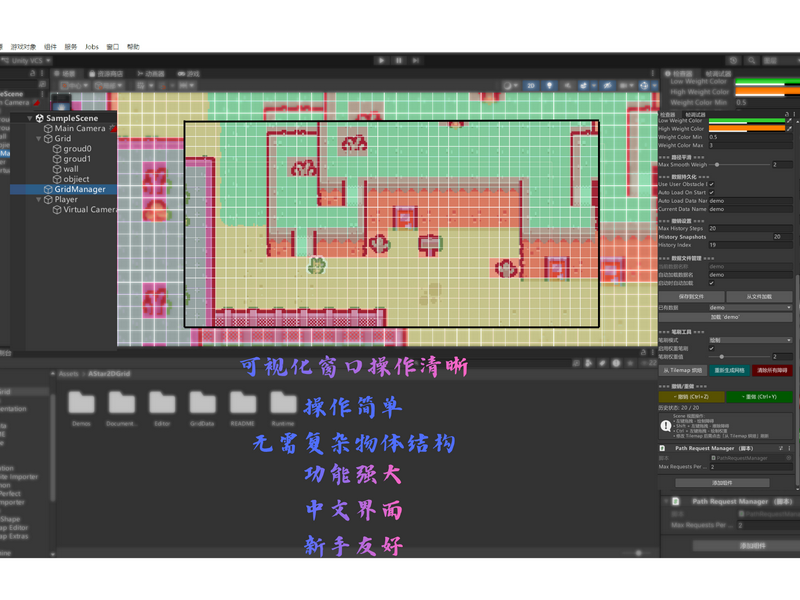This screenshot has height=600, width=800.
Task: Toggle Auto Load On Start checkbox
Action: click(711, 192)
